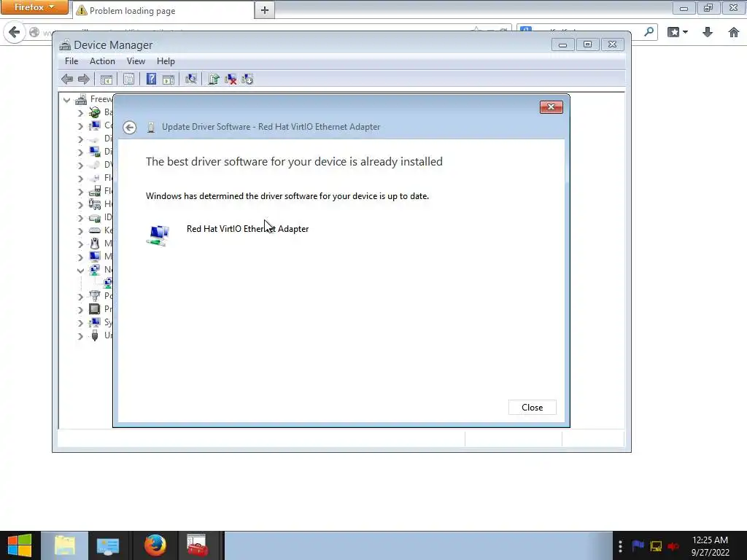Screen dimensions: 747x560
Task: Select the mouse icon in the device tree
Action: tap(95, 244)
